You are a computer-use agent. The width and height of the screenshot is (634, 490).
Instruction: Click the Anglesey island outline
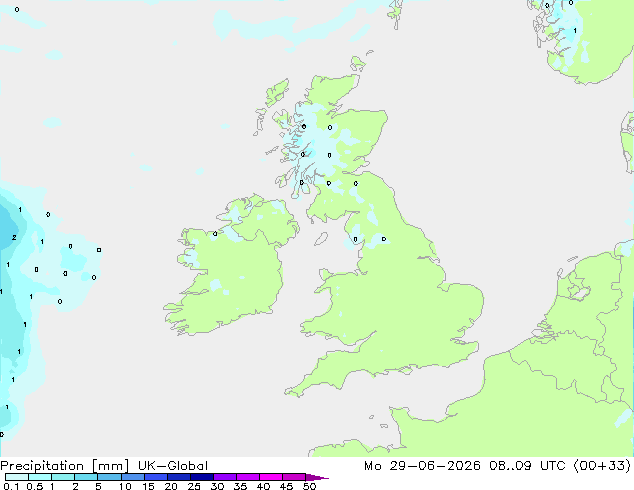[325, 275]
